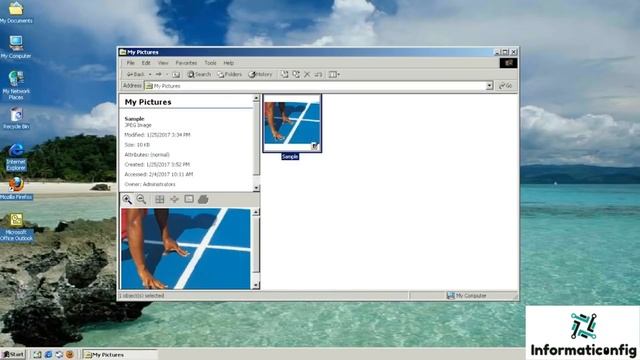
Task: Click the full screen preview icon
Action: pyautogui.click(x=189, y=199)
